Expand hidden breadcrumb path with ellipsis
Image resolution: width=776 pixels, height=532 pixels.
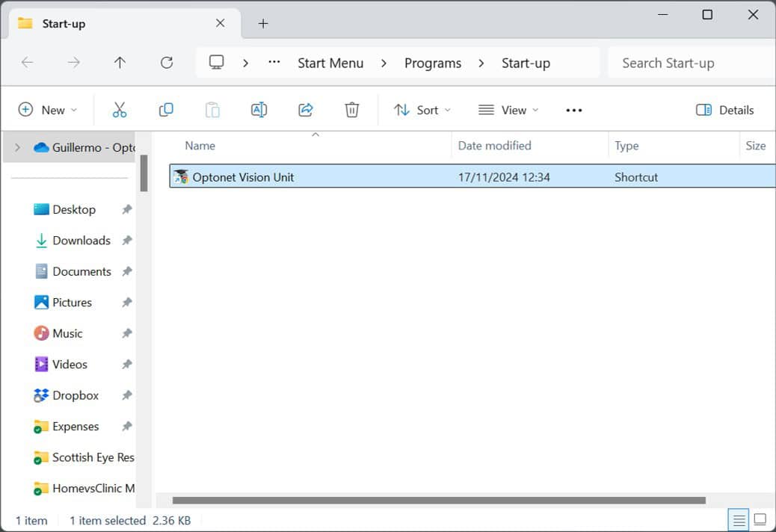point(274,62)
